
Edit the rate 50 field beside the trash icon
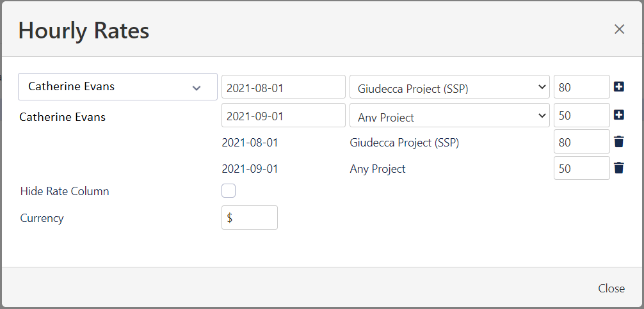tap(581, 168)
